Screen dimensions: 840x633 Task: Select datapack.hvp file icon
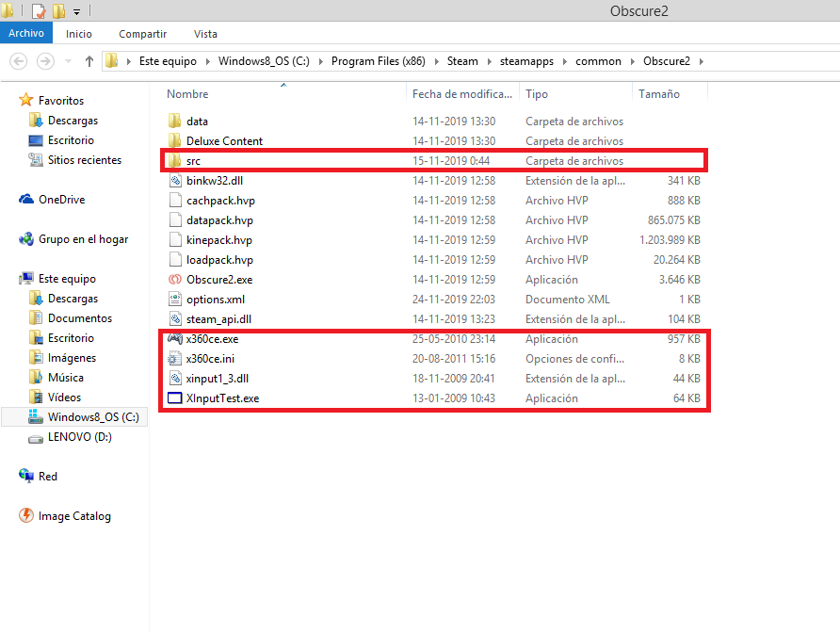tap(174, 219)
